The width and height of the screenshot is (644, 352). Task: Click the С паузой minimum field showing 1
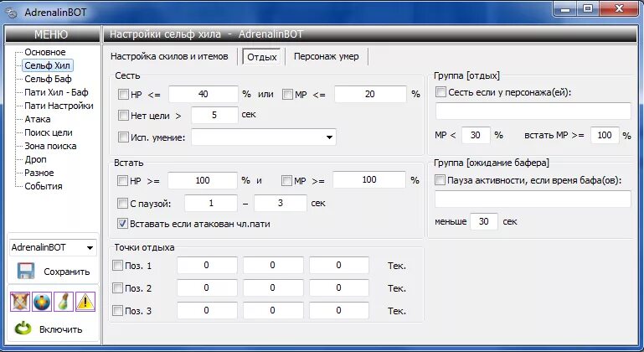[x=211, y=203]
